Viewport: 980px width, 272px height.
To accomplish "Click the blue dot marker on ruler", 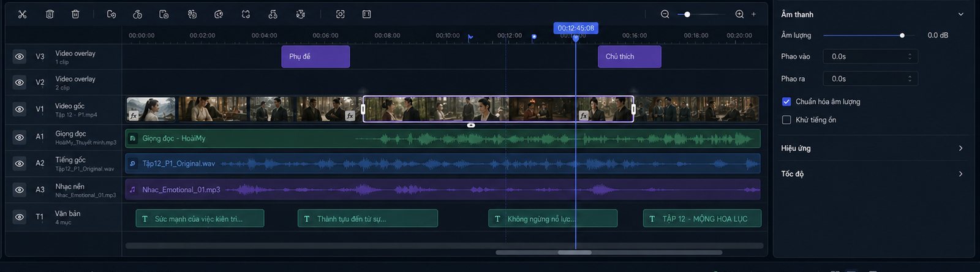I will coord(534,37).
